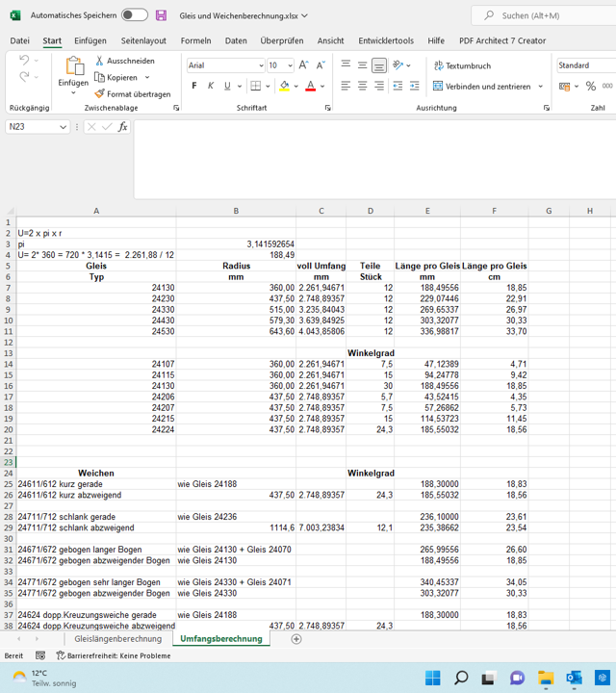Decrease font size with smaller A icon

(321, 65)
